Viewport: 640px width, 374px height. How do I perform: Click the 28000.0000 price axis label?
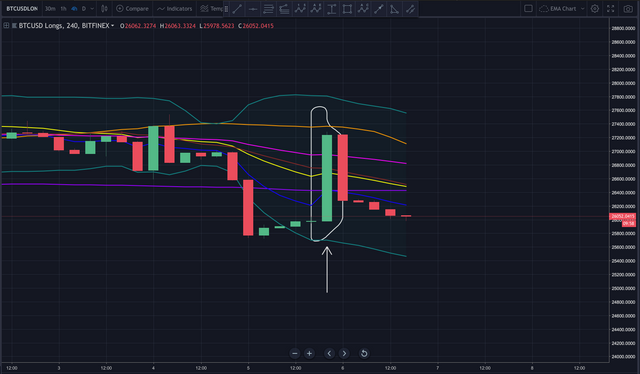click(x=623, y=83)
